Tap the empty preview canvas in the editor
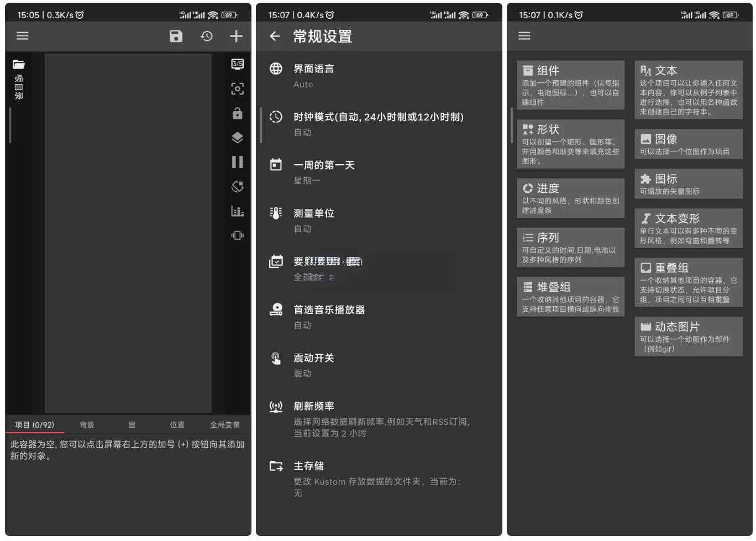Screen dimensions: 756x541 point(128,233)
